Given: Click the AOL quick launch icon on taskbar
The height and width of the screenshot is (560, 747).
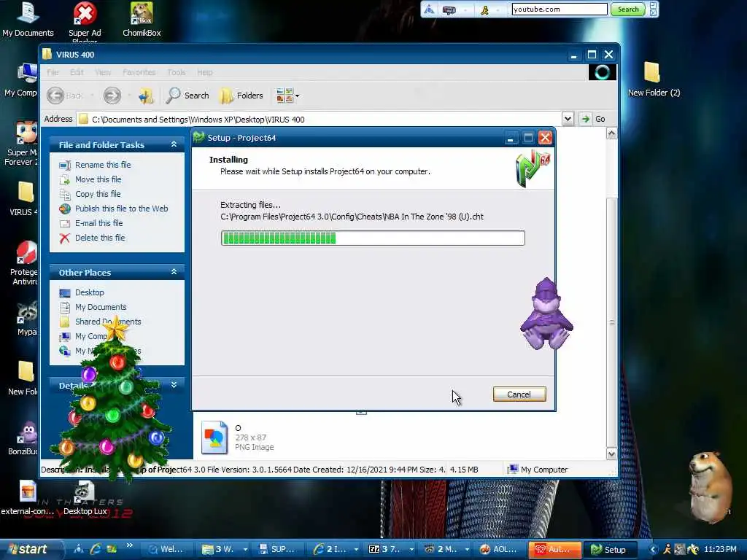Looking at the screenshot, I should [79, 549].
